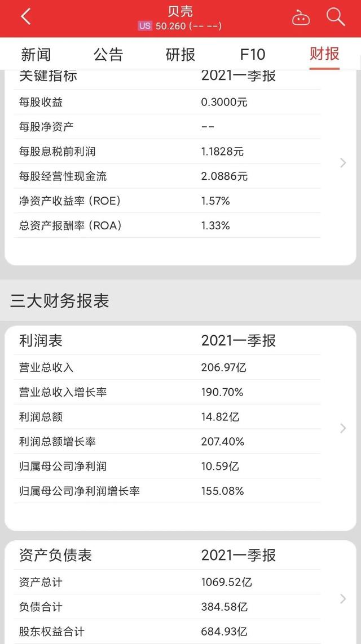This screenshot has height=644, width=361.
Task: Expand 利润表 card with right chevron
Action: [342, 428]
